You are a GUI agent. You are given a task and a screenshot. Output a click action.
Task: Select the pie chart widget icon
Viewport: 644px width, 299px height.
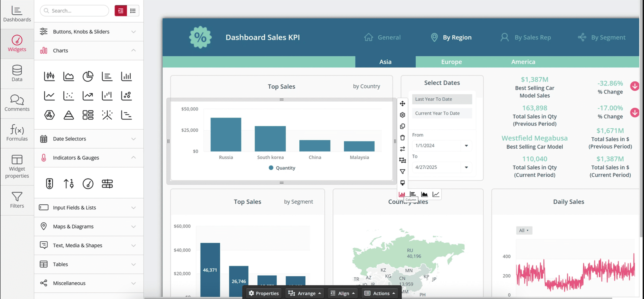point(88,76)
